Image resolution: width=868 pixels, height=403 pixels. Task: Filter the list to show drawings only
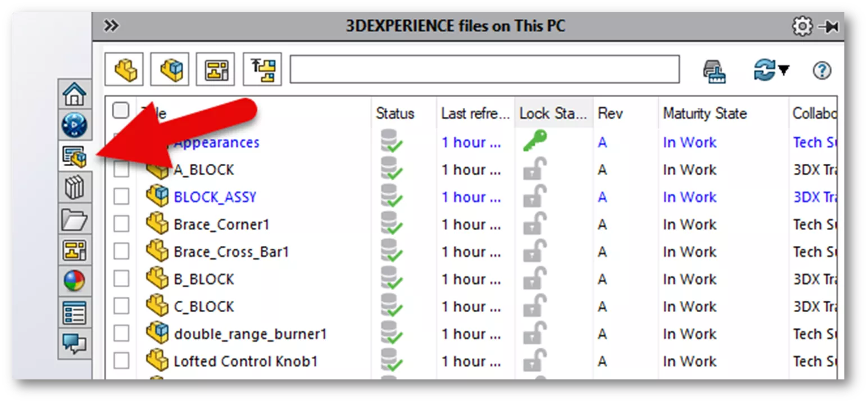(214, 68)
